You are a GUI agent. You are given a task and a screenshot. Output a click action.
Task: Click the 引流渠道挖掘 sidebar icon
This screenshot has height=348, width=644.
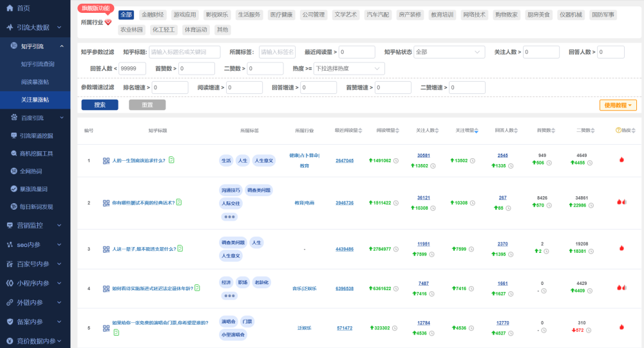14,136
